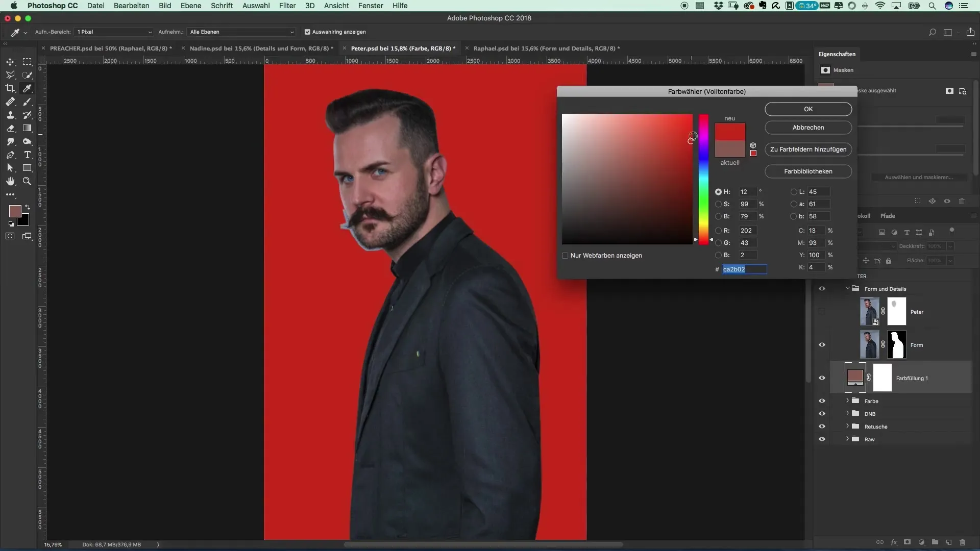Click the vertical hue spectrum slider
The height and width of the screenshot is (551, 980).
pos(703,179)
